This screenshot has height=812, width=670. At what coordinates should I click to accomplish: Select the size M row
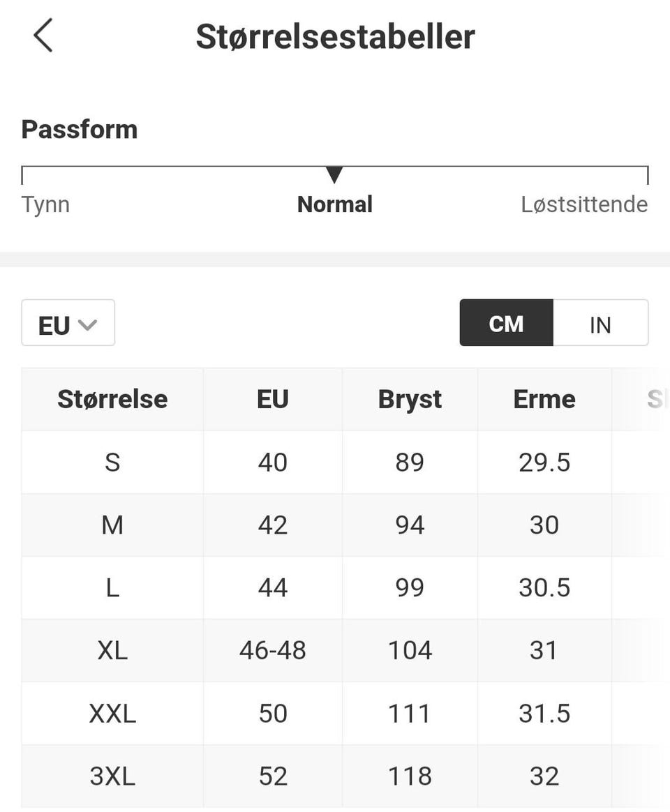(x=112, y=525)
